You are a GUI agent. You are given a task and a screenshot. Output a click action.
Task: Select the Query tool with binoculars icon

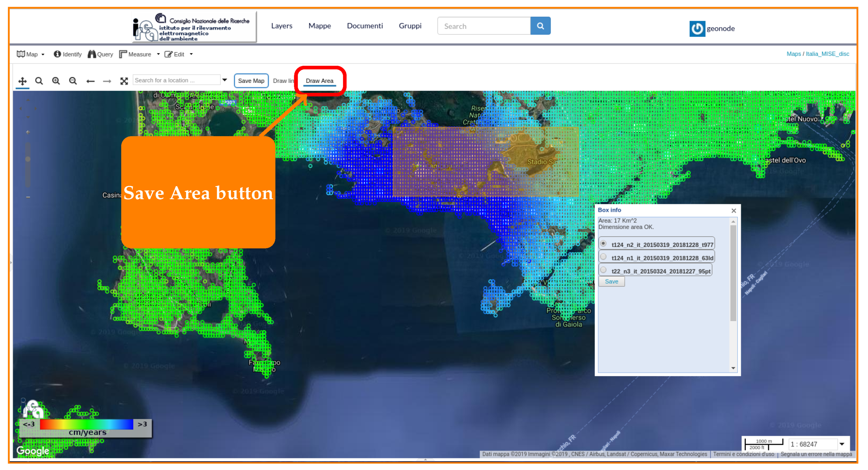(x=100, y=54)
